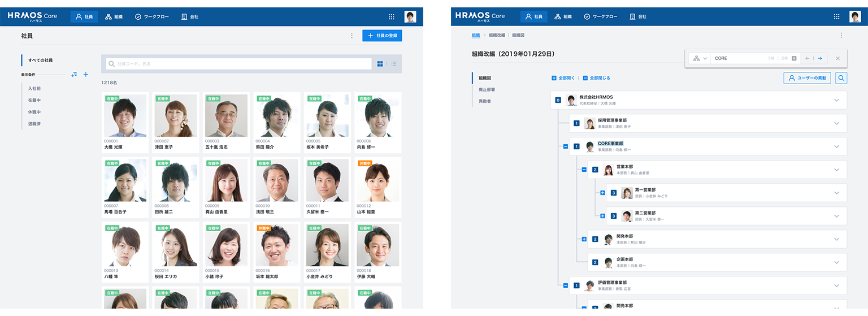The height and width of the screenshot is (316, 868).
Task: Open the three-dot menu beside 社員の登録
Action: pyautogui.click(x=351, y=36)
